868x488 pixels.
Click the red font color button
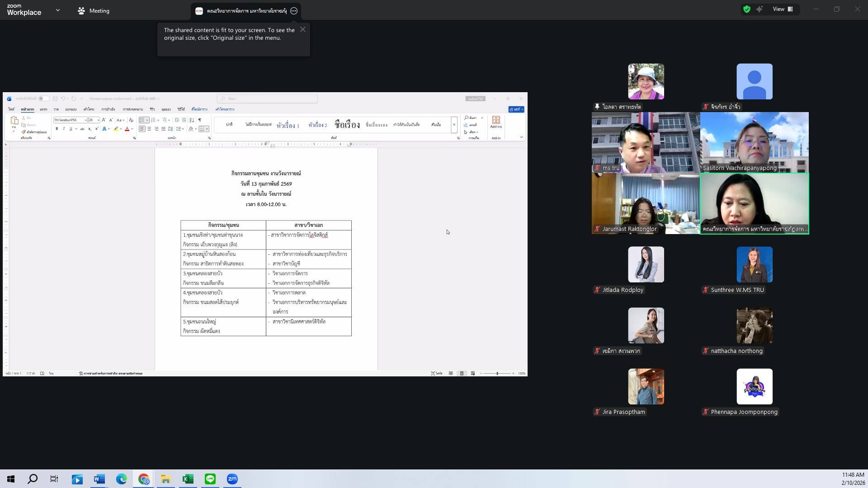coord(127,129)
